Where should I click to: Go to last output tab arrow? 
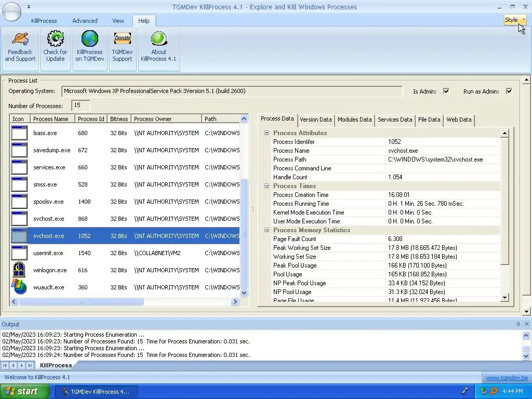click(30, 365)
